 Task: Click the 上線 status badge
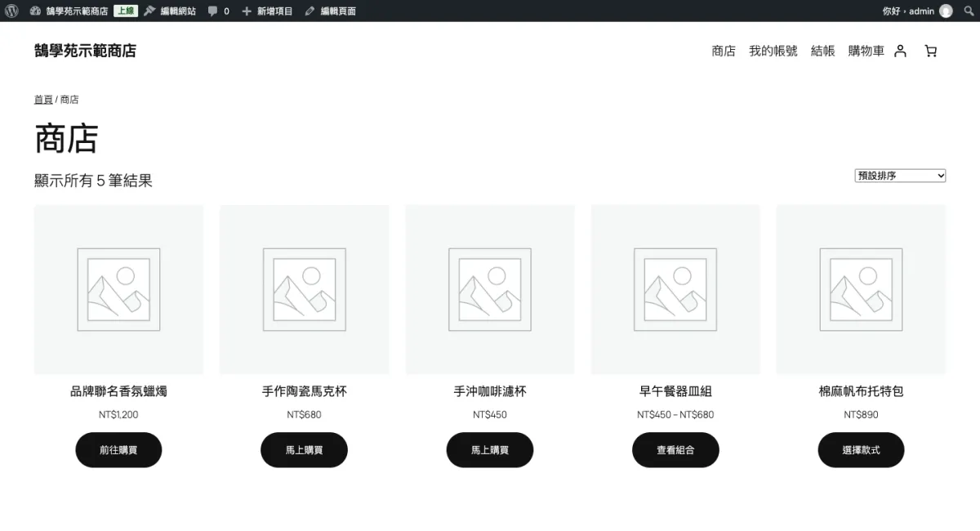[125, 11]
